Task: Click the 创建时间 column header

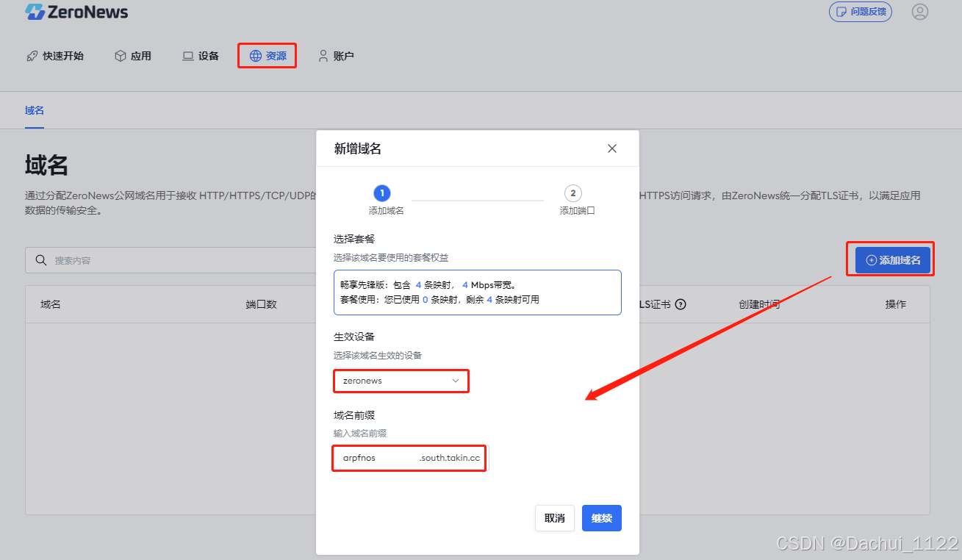Action: click(x=759, y=304)
